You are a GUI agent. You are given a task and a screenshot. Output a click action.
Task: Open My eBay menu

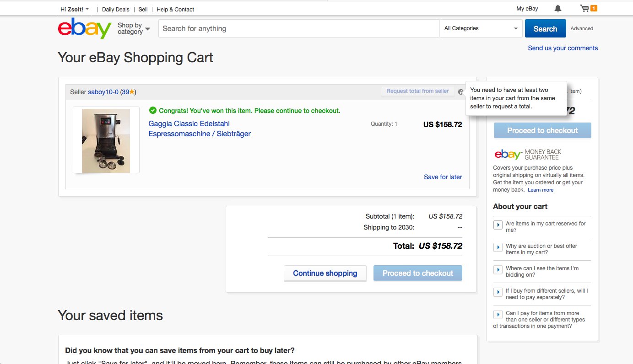(x=527, y=9)
